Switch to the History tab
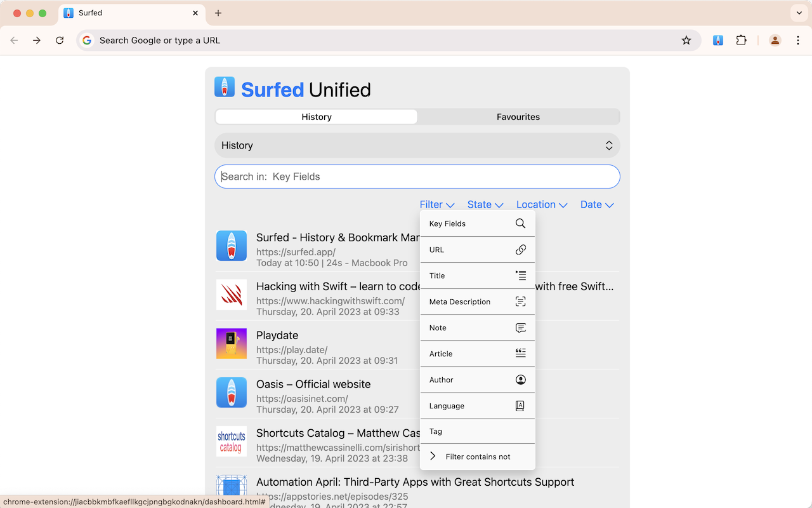 [317, 117]
